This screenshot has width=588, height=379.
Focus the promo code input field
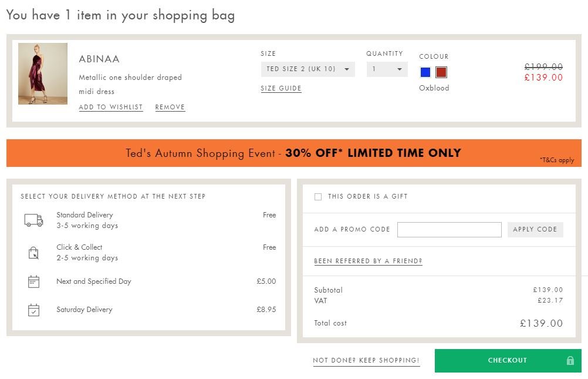click(450, 230)
